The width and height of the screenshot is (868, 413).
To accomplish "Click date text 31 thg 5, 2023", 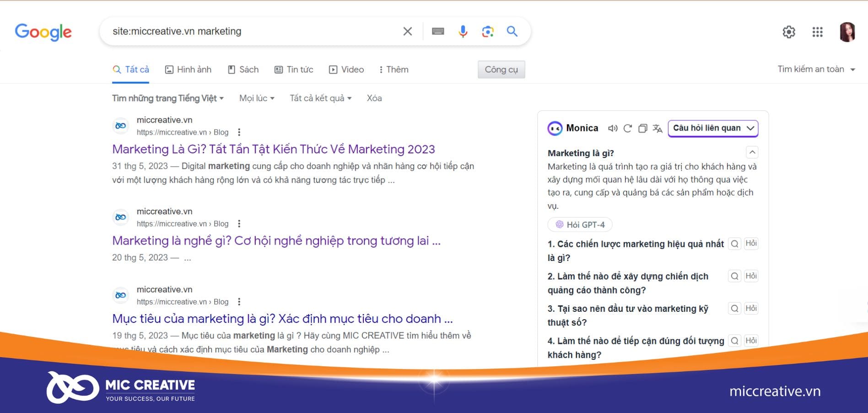I will click(140, 166).
